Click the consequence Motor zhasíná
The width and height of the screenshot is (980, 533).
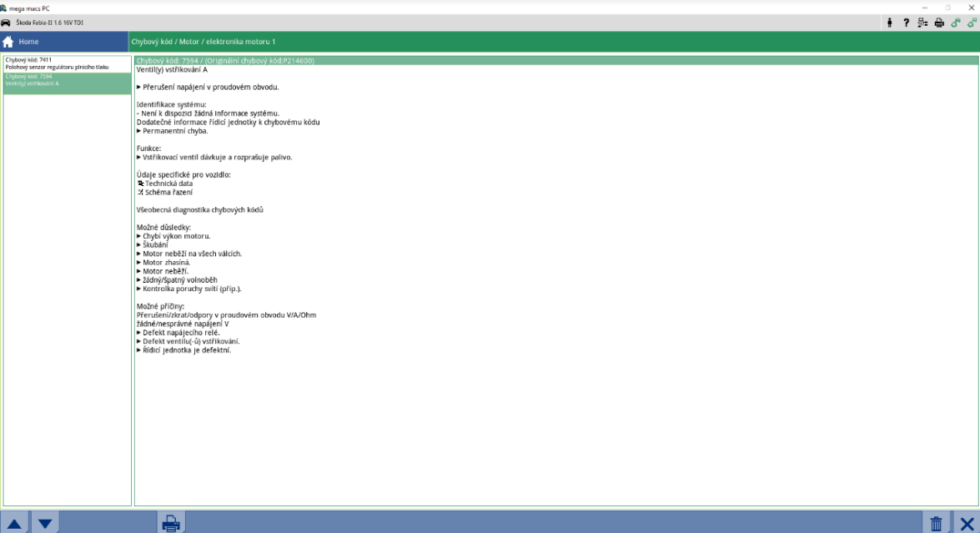(166, 263)
